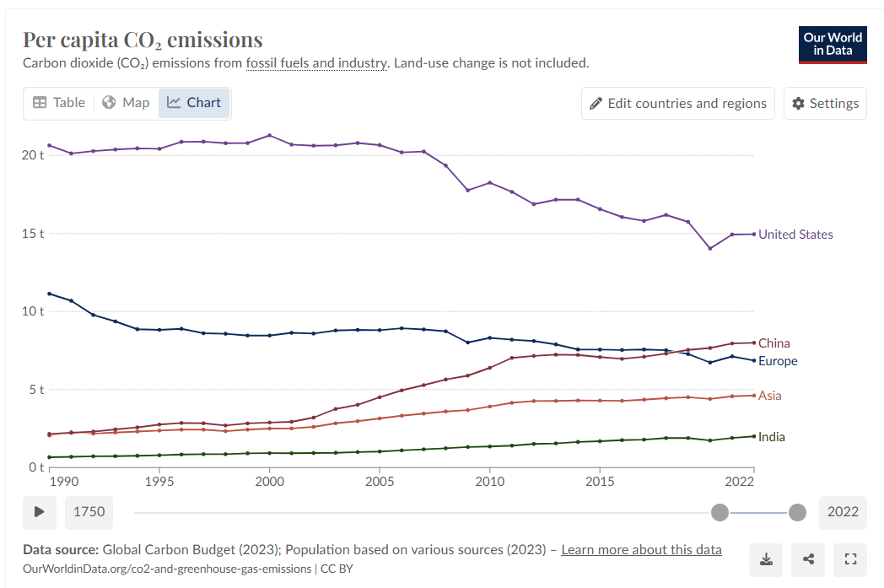Click the fossil fuels and industry link
884x588 pixels.
316,62
